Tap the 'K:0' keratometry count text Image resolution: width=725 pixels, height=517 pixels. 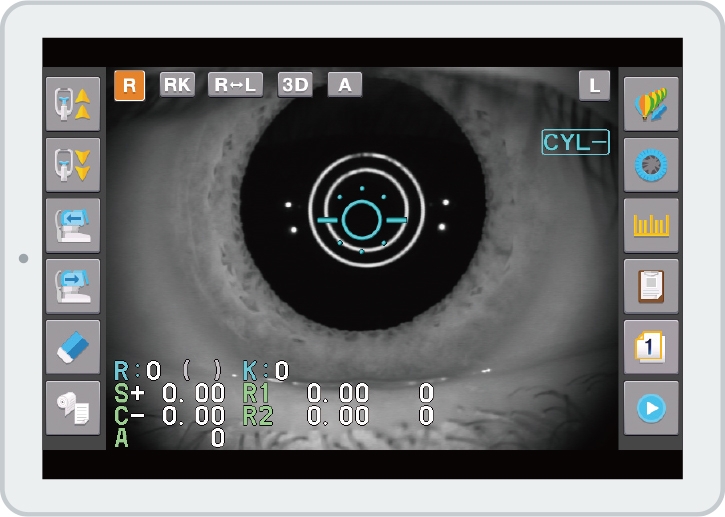coord(266,371)
